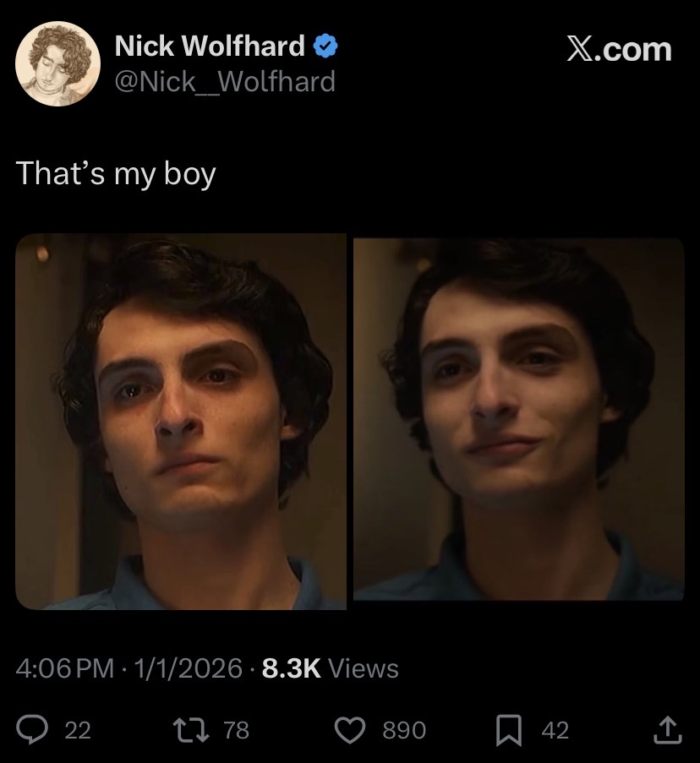The image size is (700, 763).
Task: Like the post with the heart icon
Action: click(x=349, y=730)
